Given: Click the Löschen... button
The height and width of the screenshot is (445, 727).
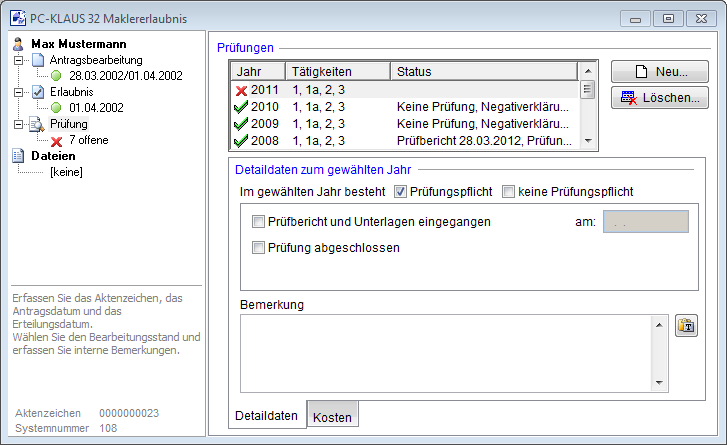Looking at the screenshot, I should (x=659, y=97).
